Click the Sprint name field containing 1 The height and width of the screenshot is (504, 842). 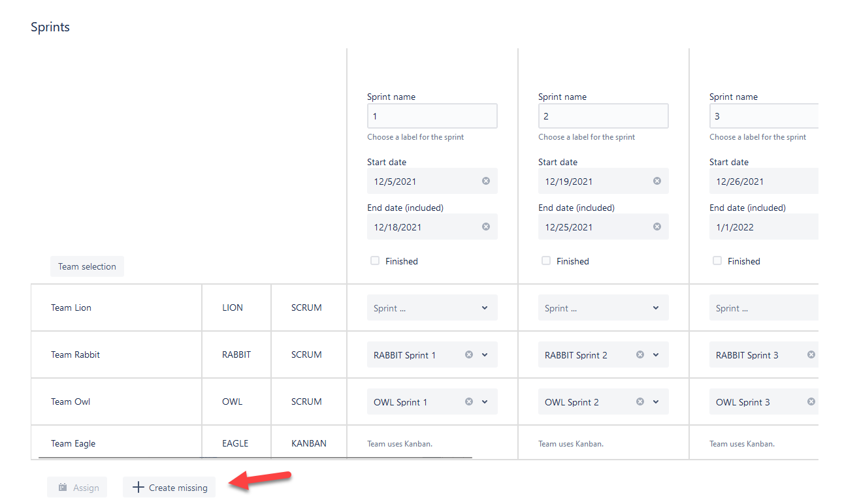point(432,116)
